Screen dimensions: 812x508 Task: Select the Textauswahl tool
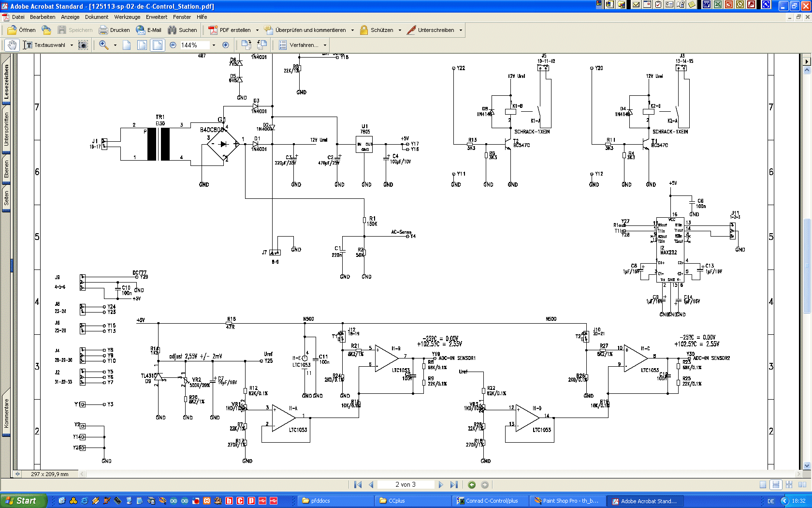coord(45,45)
